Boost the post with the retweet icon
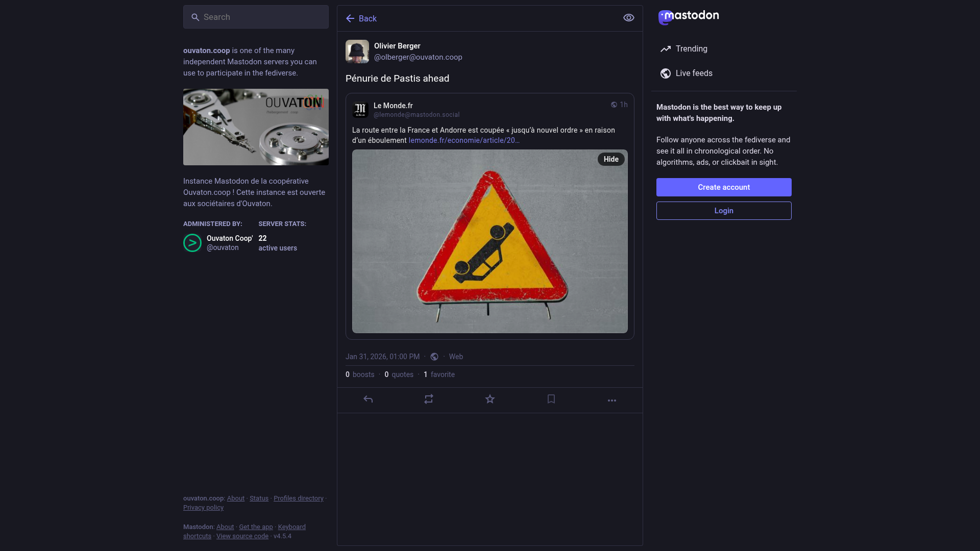 [429, 399]
